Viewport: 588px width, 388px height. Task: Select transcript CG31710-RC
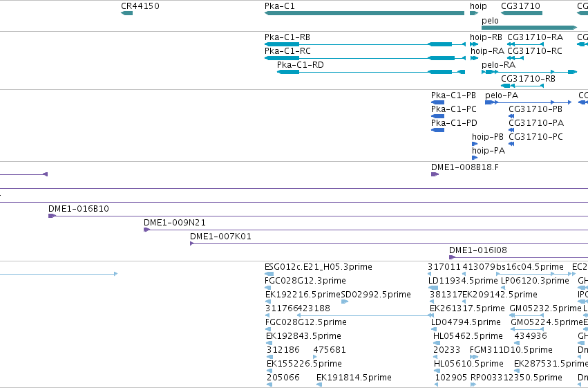(x=515, y=58)
